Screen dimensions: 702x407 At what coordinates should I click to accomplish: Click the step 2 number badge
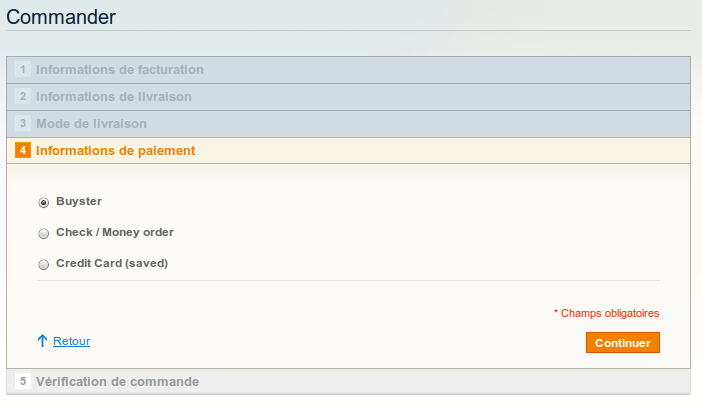point(23,97)
